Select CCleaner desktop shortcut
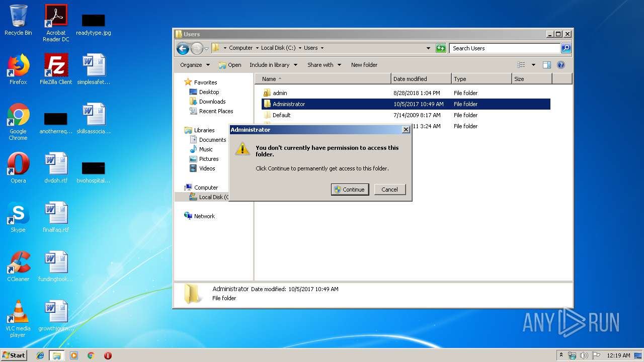Screen dimensions: 644x362 (18, 266)
